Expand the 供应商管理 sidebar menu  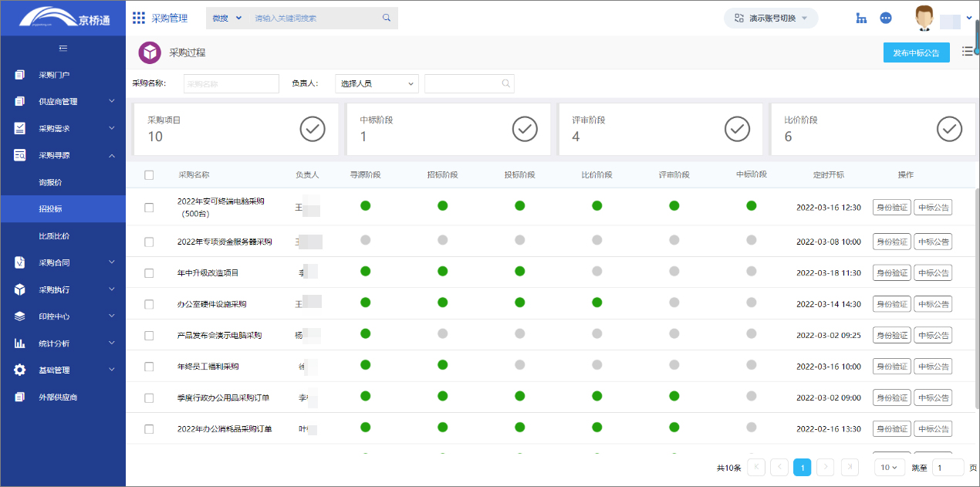(x=63, y=102)
